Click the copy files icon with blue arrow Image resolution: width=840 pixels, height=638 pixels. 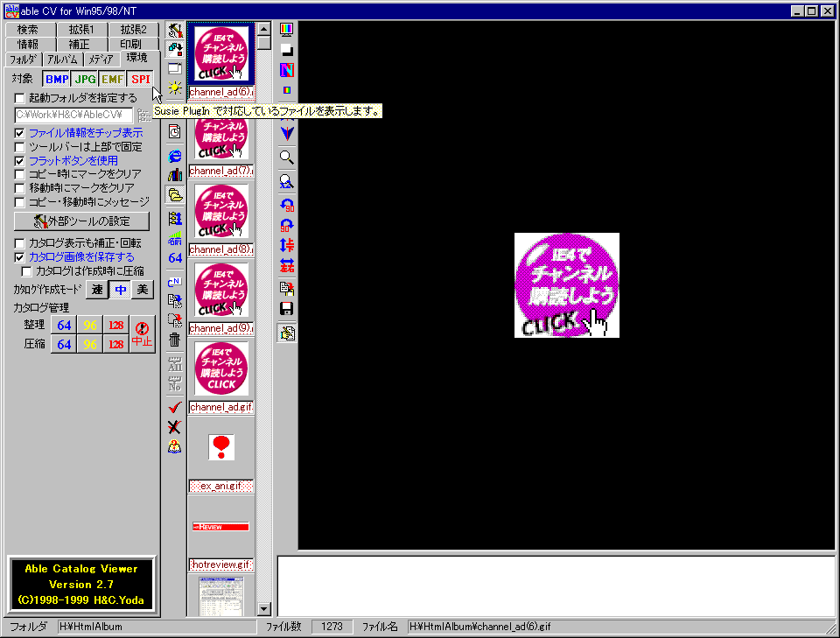[175, 301]
